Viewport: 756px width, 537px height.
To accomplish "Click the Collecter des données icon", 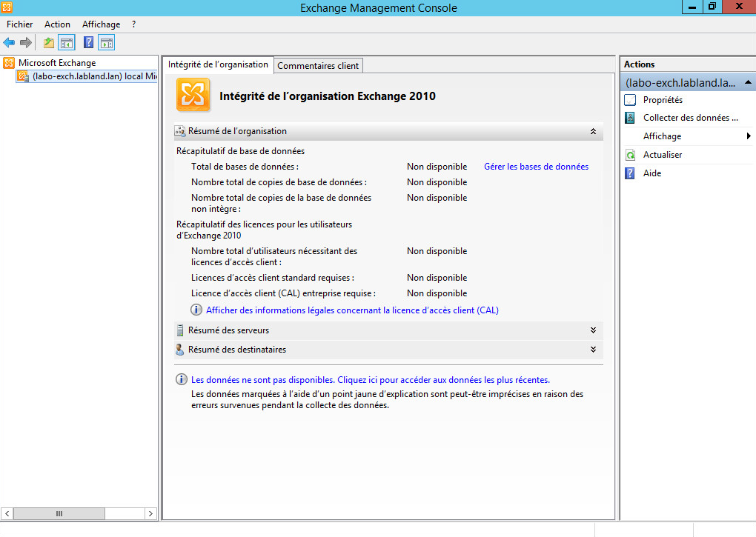I will [630, 118].
